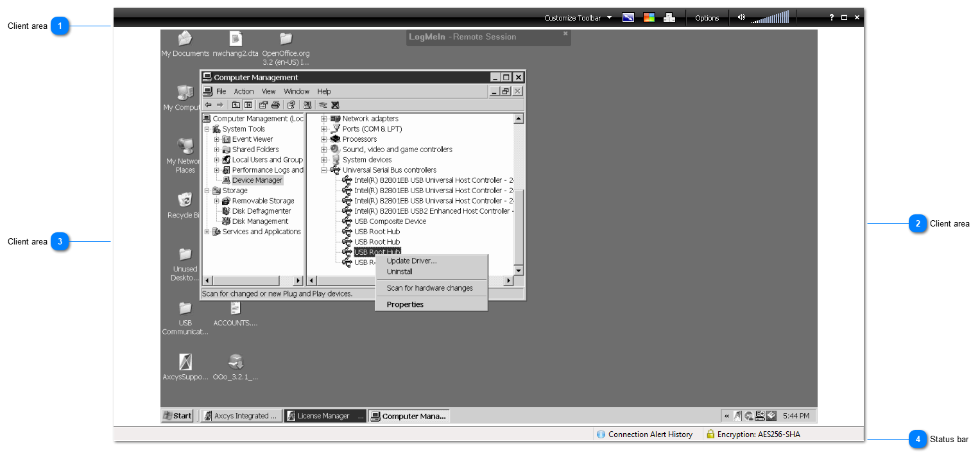This screenshot has height=455, width=980.
Task: Expand the System devices category
Action: click(324, 160)
